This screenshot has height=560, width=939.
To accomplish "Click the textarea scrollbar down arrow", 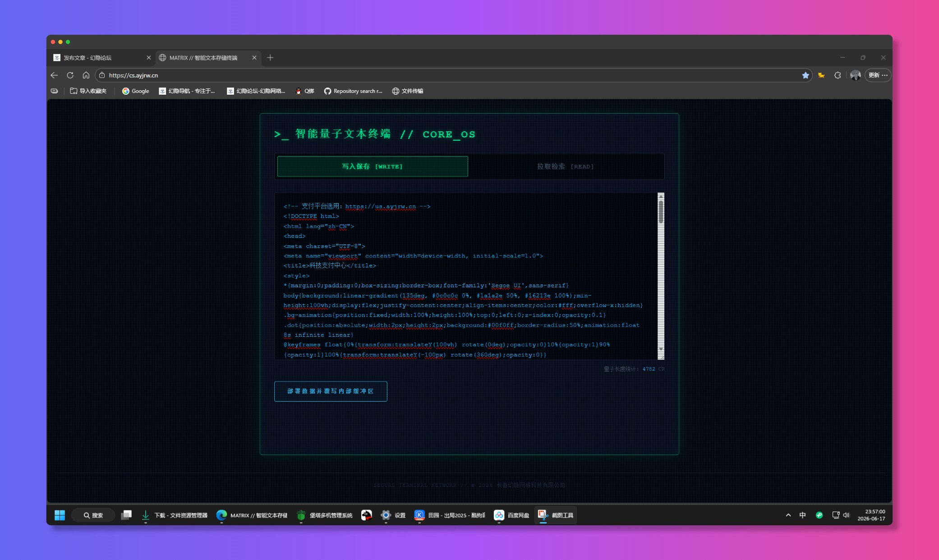I will pyautogui.click(x=661, y=349).
